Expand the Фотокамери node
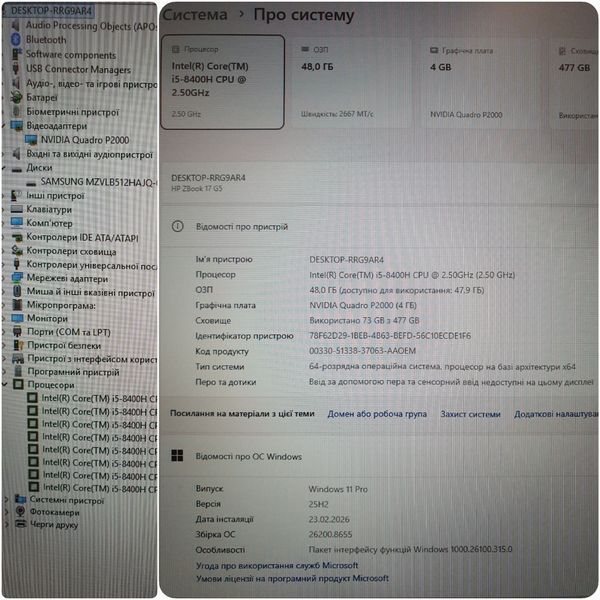This screenshot has width=600, height=600. pyautogui.click(x=7, y=512)
